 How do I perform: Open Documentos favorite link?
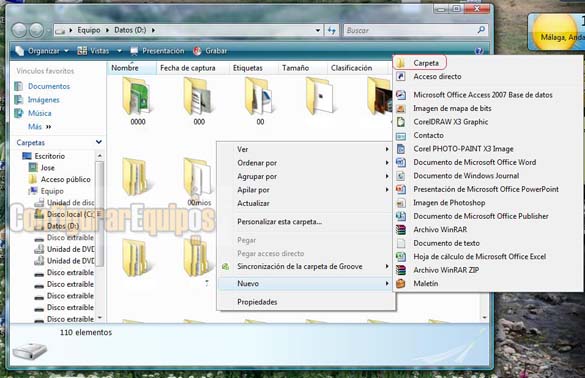click(x=49, y=86)
